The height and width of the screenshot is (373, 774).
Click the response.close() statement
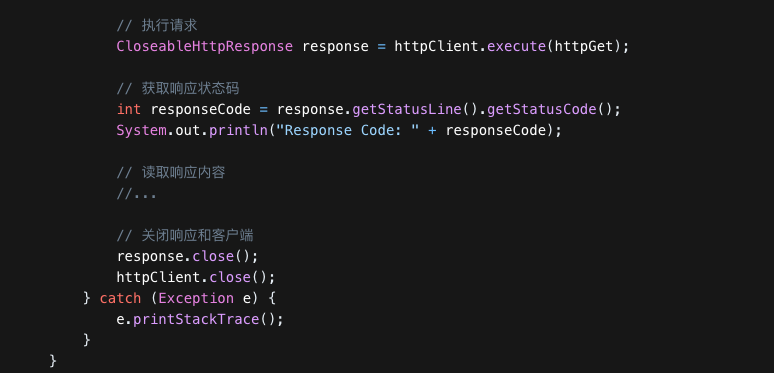188,257
